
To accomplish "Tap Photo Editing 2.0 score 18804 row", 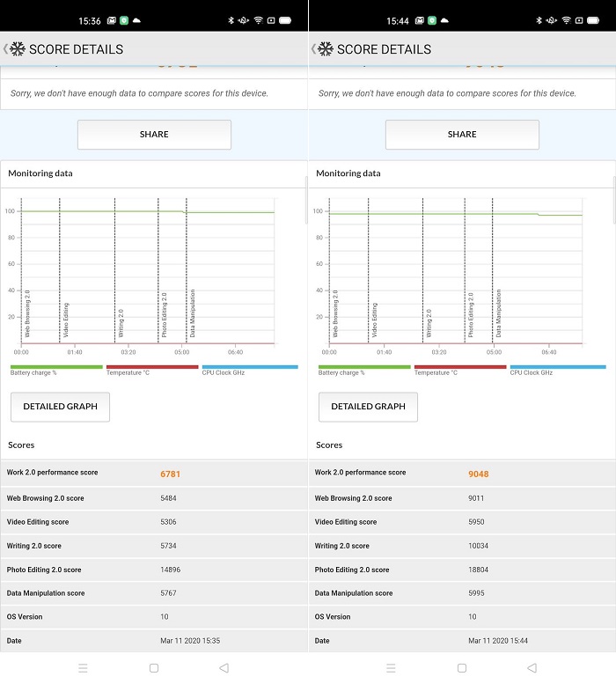I will pyautogui.click(x=462, y=570).
